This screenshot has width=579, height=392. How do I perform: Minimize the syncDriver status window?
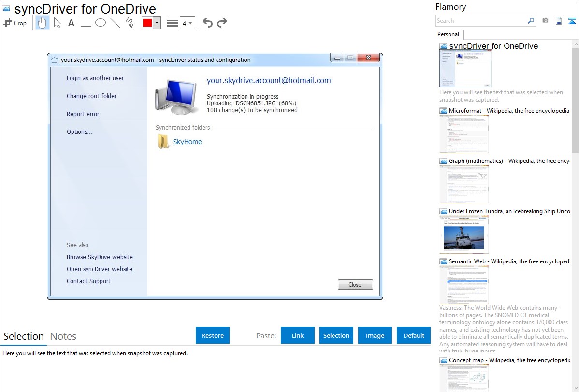[337, 58]
